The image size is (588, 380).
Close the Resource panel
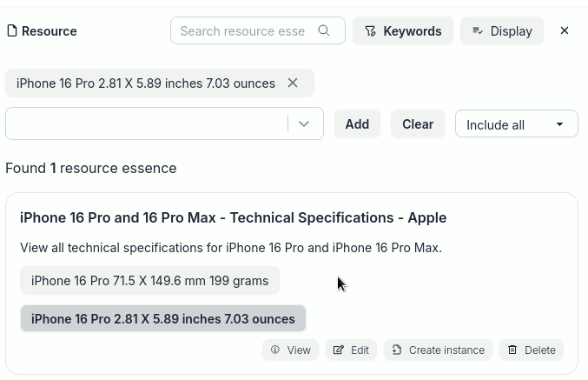(565, 30)
